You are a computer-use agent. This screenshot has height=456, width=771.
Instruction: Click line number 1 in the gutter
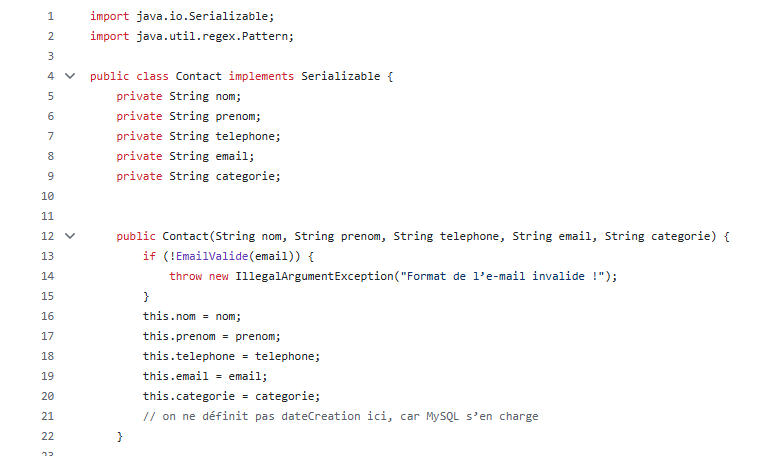(x=49, y=16)
